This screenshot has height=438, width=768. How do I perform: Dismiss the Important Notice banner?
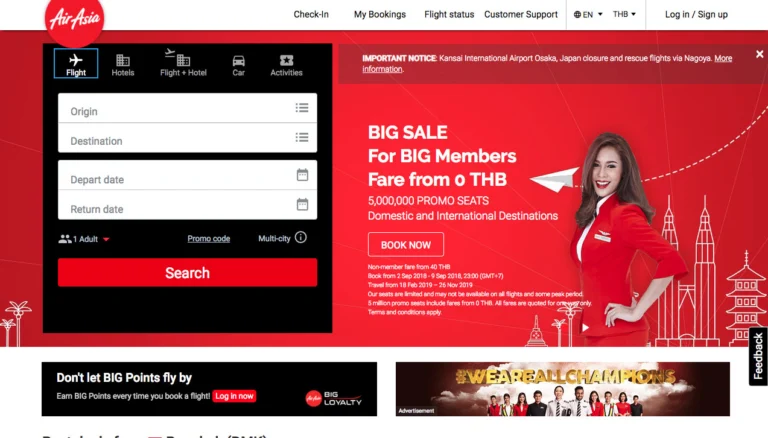[759, 54]
